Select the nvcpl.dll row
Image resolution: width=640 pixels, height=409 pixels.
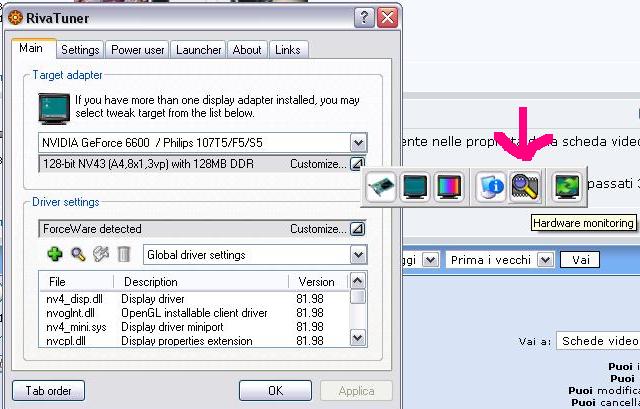[194, 340]
